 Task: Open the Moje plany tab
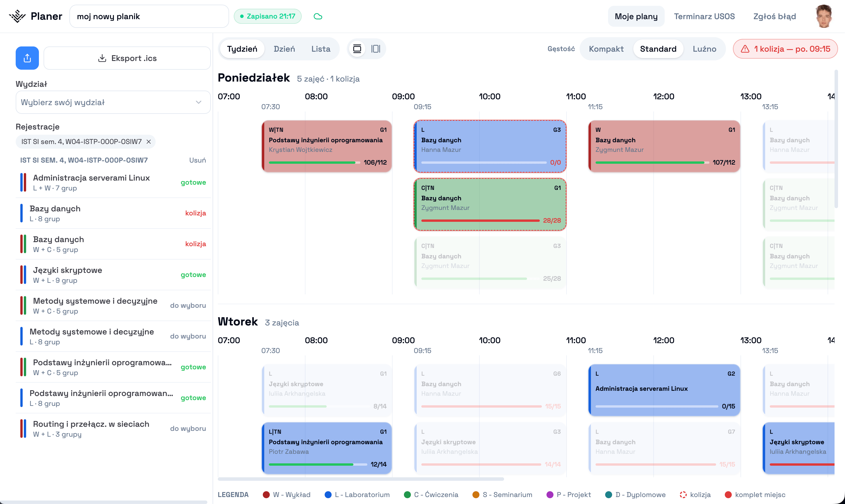point(636,16)
